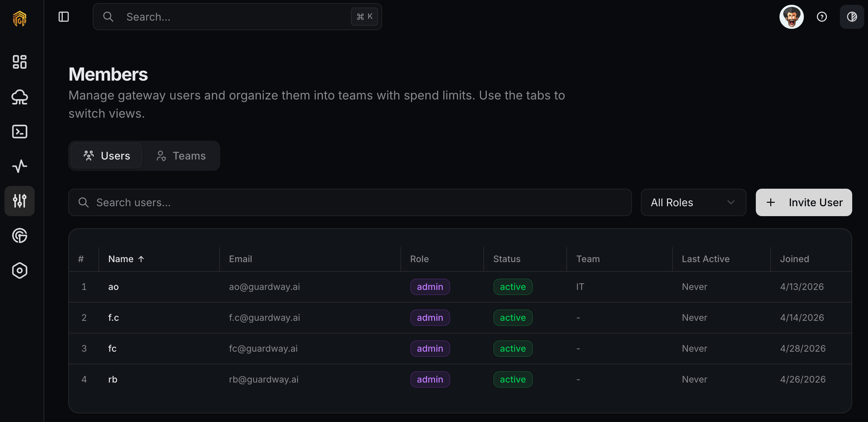Click the active badge in rb row
Screen dimensions: 868x422
point(513,379)
